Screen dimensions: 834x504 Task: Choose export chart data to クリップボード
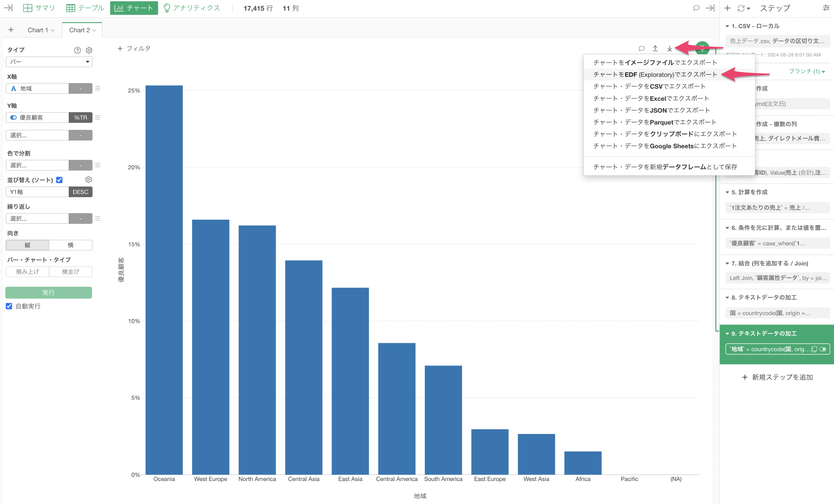[x=669, y=134]
